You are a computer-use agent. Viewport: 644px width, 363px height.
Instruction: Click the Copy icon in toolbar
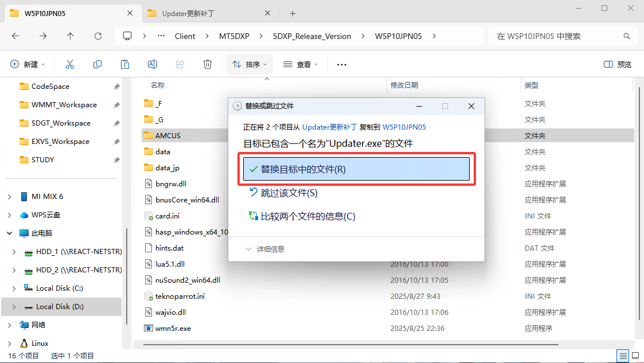(x=97, y=64)
